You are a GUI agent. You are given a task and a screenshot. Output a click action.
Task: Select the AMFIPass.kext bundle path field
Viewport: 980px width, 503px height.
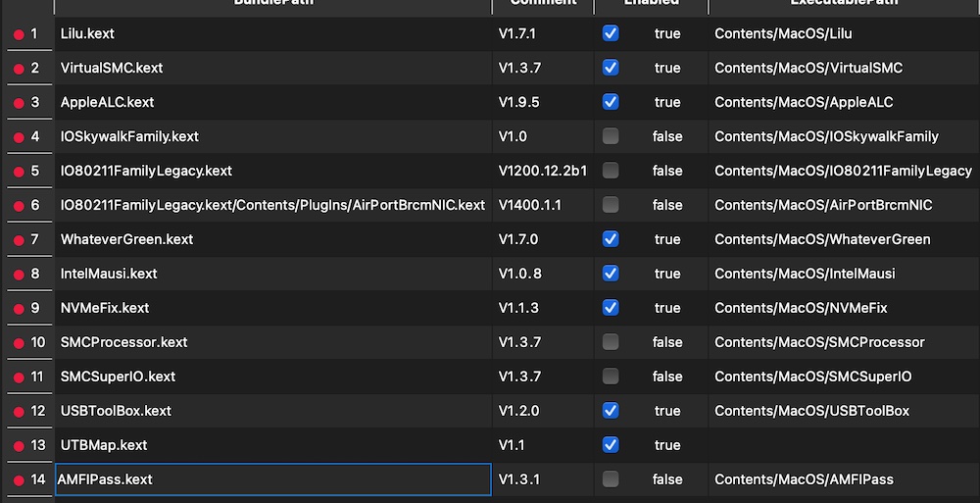(272, 479)
